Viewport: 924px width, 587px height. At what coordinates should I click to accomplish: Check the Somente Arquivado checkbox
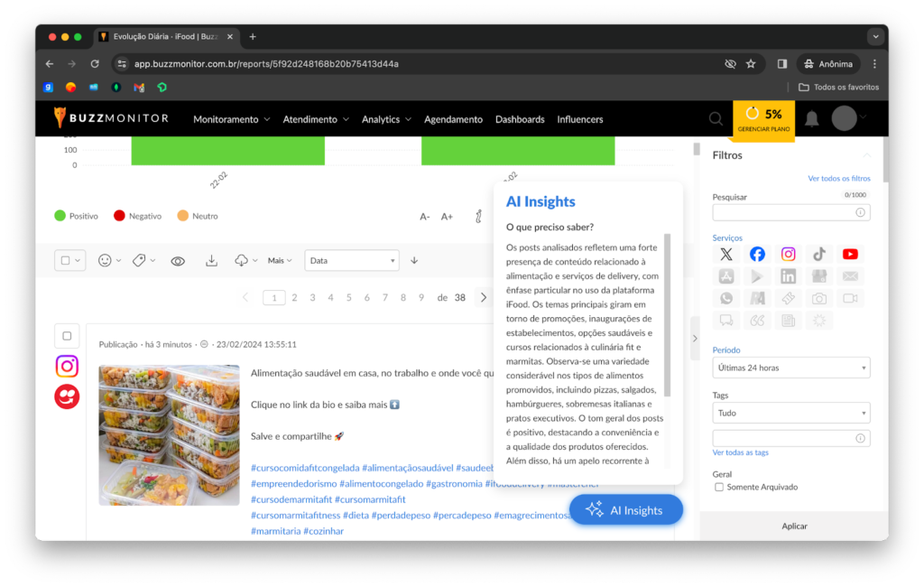pyautogui.click(x=719, y=488)
